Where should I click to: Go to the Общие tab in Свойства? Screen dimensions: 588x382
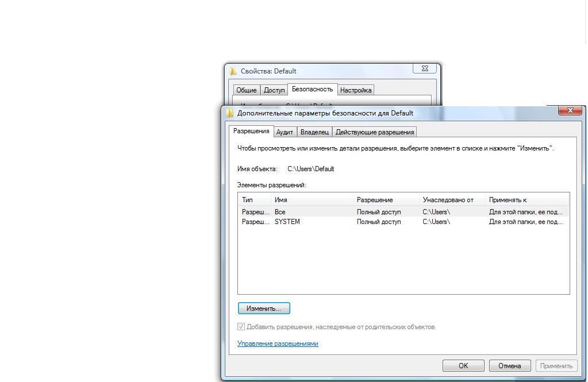[246, 90]
